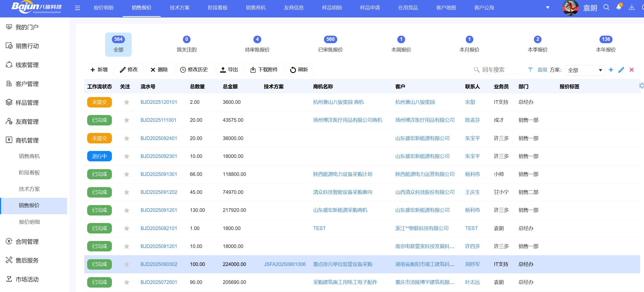Click the download icon in the header

point(632,7)
